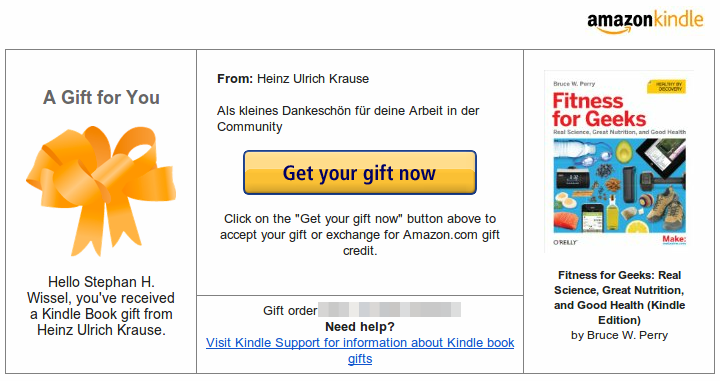Click the blurred gift order number
Image resolution: width=720 pixels, height=381 pixels.
pyautogui.click(x=389, y=309)
